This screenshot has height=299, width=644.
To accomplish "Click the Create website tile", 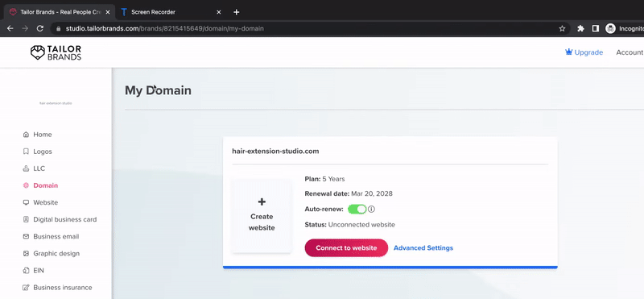I will (262, 215).
